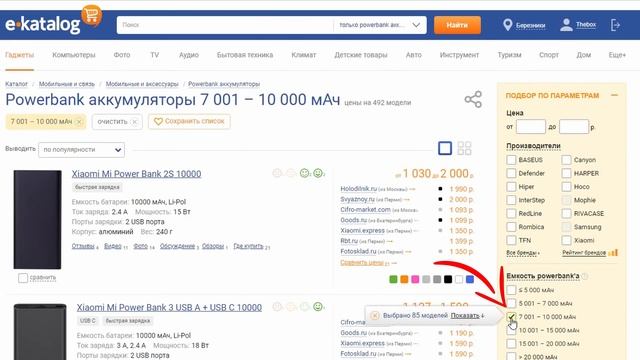640x360 pixels.
Task: Open the Туризм category tab
Action: point(509,55)
